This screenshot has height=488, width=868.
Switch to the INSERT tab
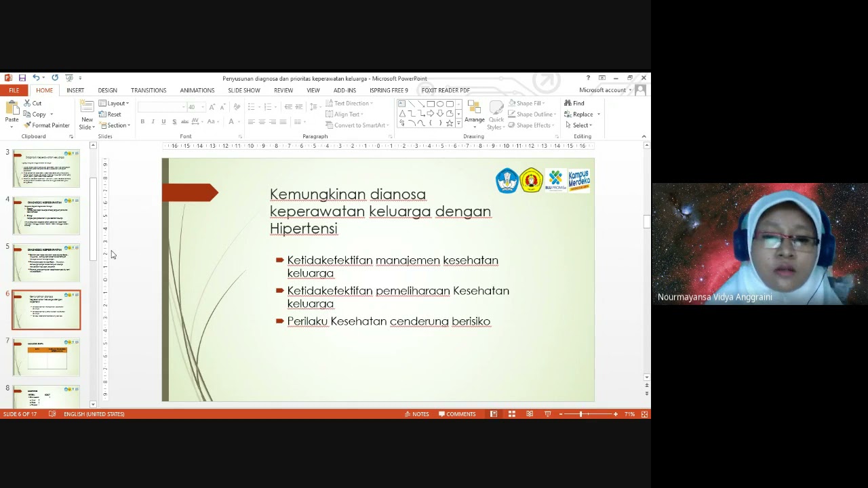point(75,90)
